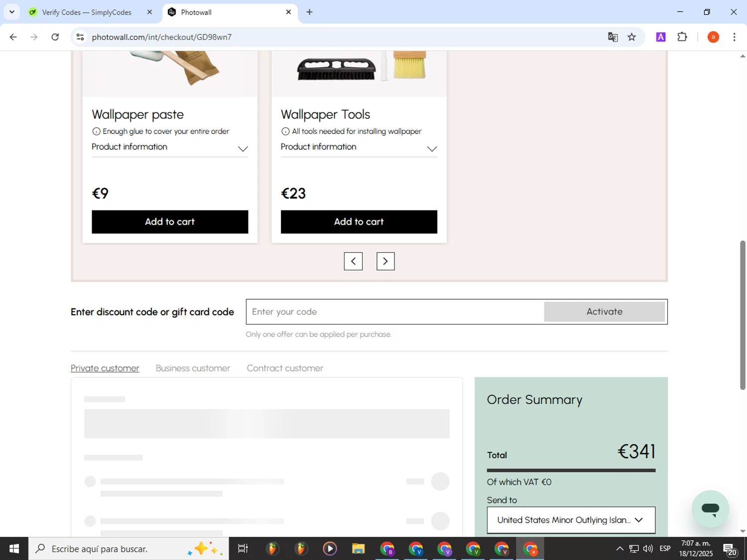Show hidden system tray icons
Image resolution: width=747 pixels, height=560 pixels.
[x=620, y=549]
